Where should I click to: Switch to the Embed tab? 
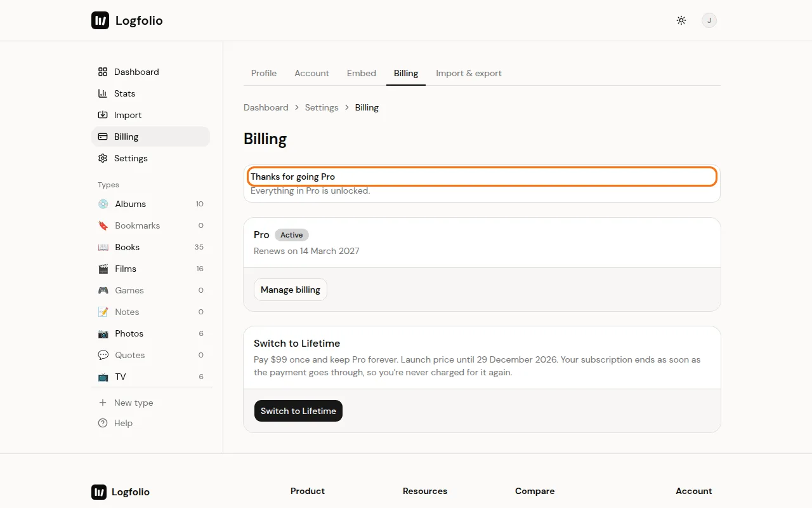[362, 73]
